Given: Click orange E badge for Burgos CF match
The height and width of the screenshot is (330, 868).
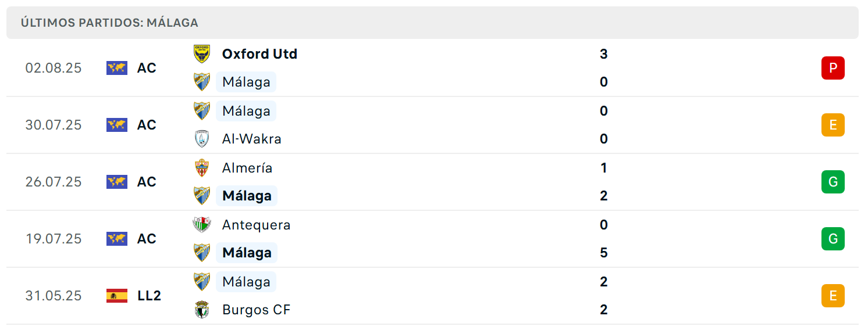Looking at the screenshot, I should pos(833,296).
